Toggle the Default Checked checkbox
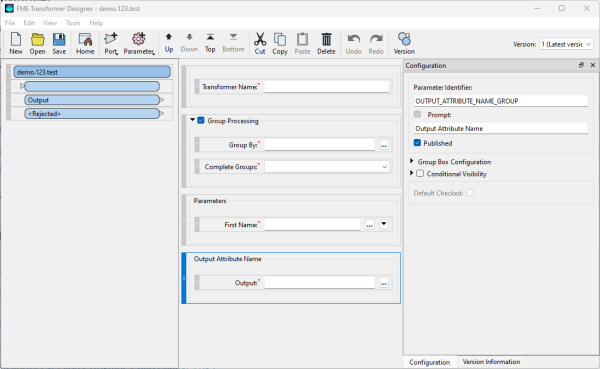 470,193
